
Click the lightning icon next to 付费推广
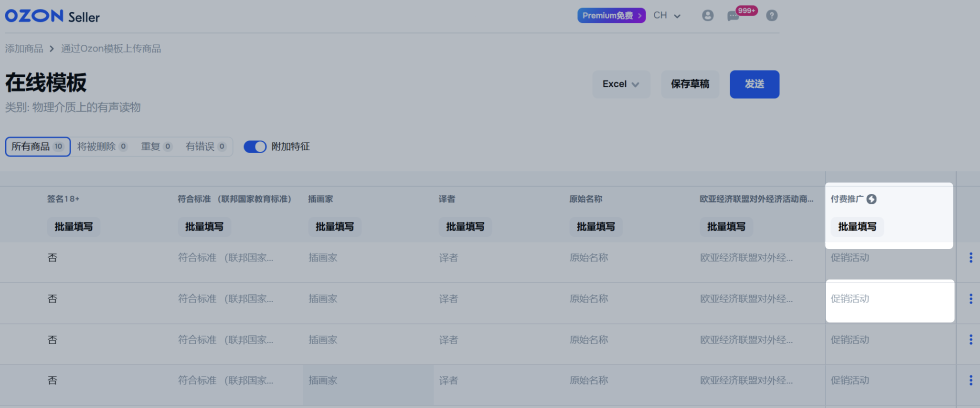click(x=871, y=199)
